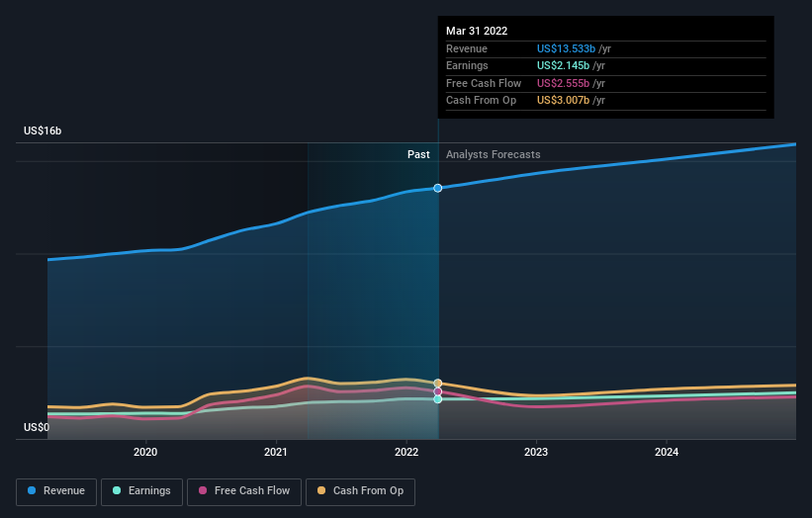Toggle the Revenue legend button

coord(56,491)
